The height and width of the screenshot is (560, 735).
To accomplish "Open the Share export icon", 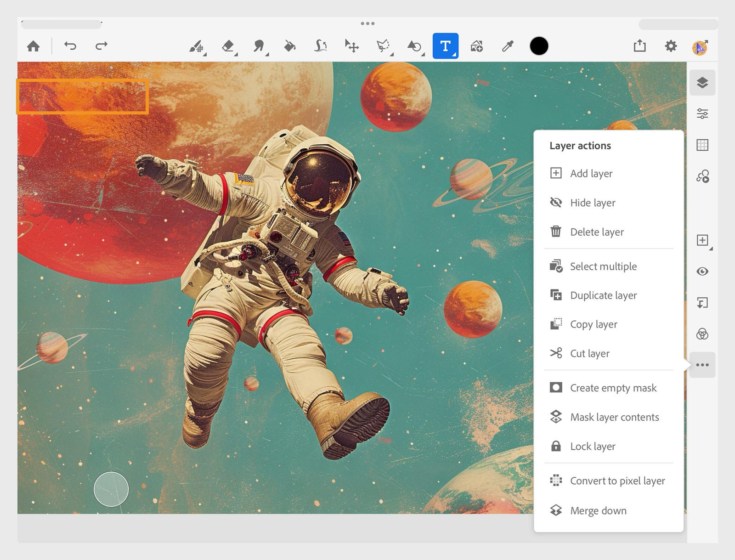I will click(639, 45).
